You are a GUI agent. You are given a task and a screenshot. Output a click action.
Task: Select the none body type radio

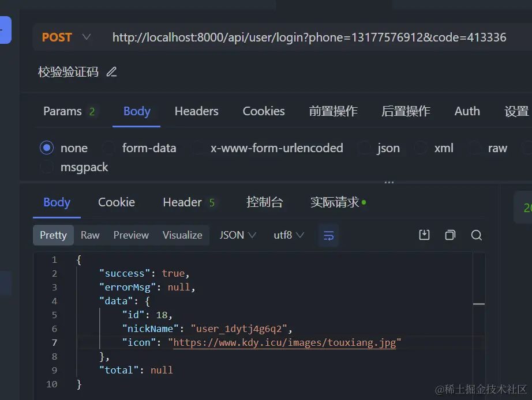click(47, 148)
